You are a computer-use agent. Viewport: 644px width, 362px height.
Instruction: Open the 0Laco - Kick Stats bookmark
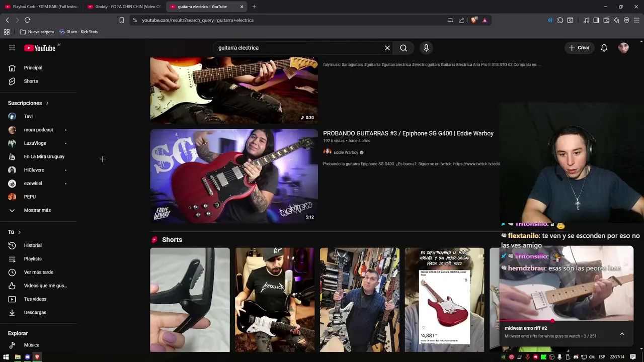click(x=78, y=32)
